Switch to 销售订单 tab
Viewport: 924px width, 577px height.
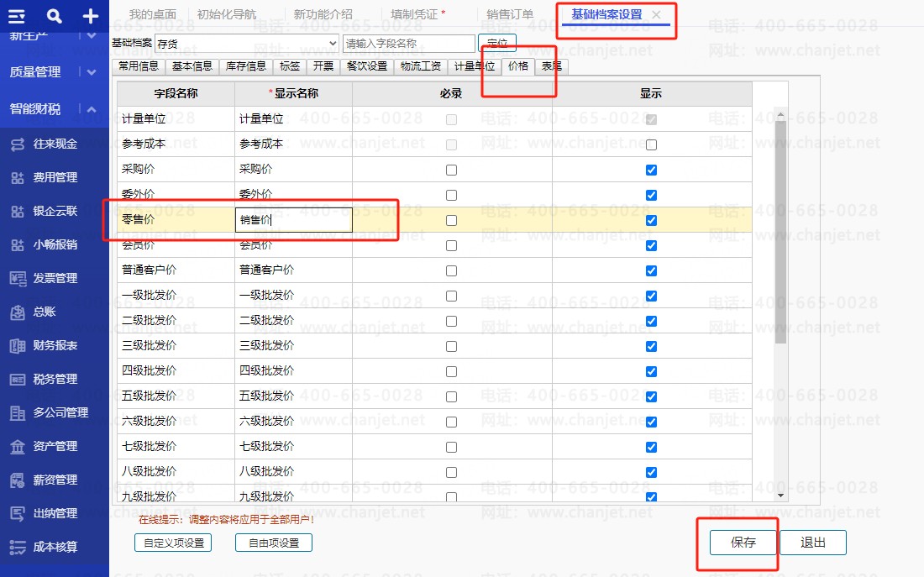pyautogui.click(x=510, y=14)
